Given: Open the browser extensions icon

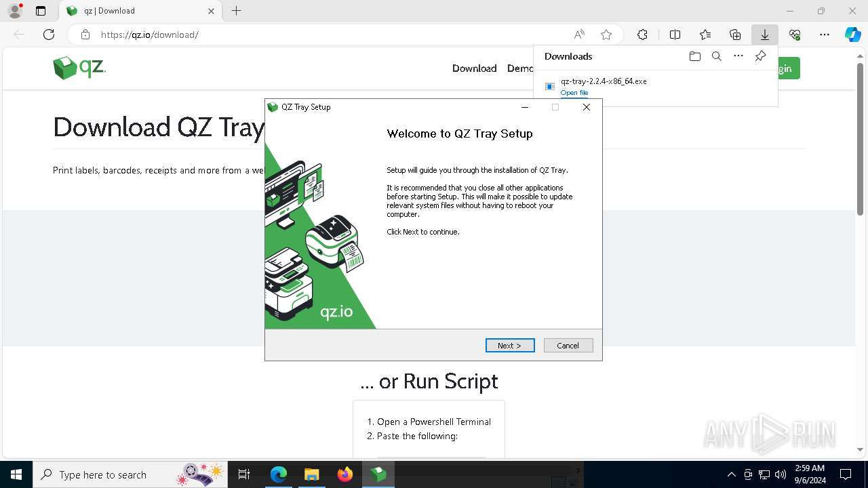Looking at the screenshot, I should (642, 35).
